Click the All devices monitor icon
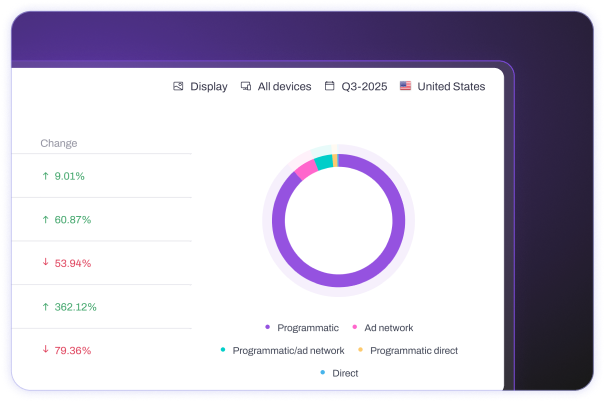 pos(246,86)
